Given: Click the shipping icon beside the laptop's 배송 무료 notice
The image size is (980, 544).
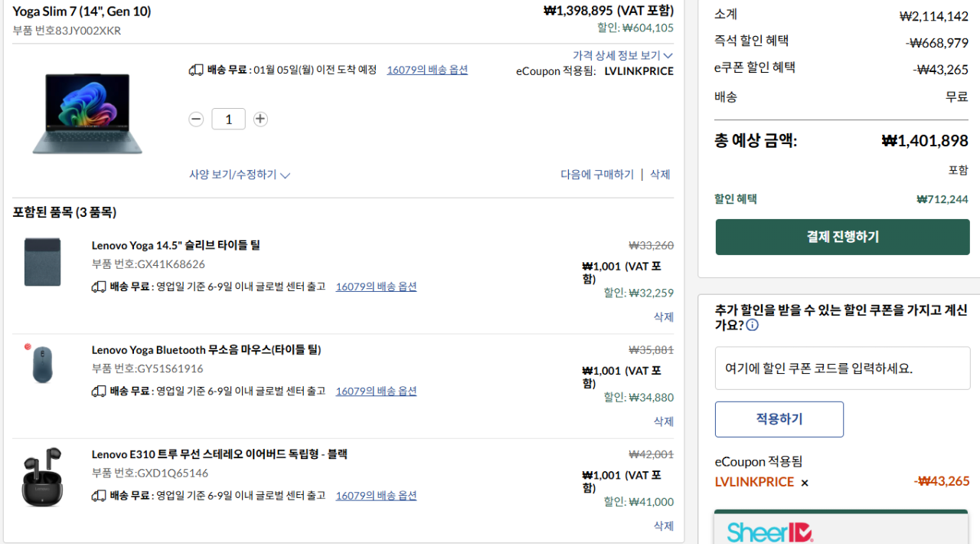Looking at the screenshot, I should (197, 69).
